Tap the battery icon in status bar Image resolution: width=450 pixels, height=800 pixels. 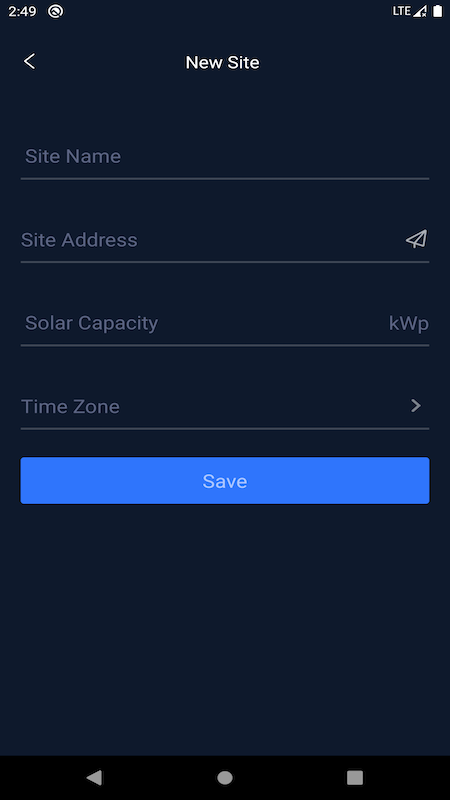438,11
